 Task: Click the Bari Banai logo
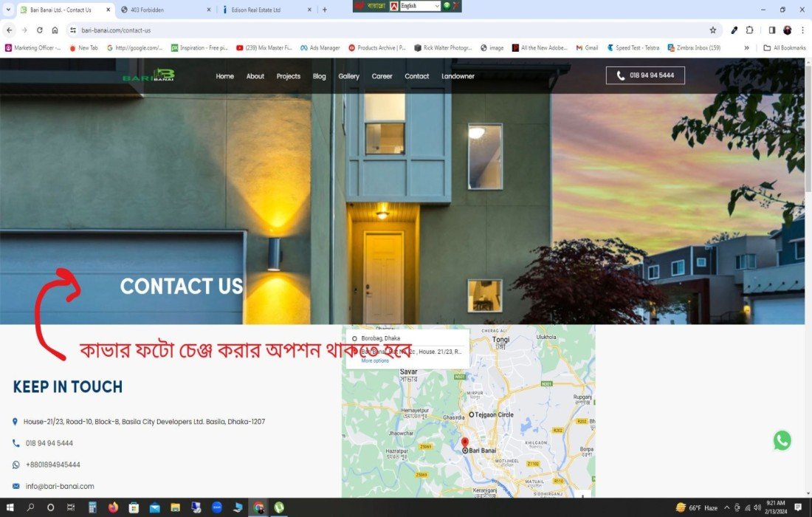148,75
